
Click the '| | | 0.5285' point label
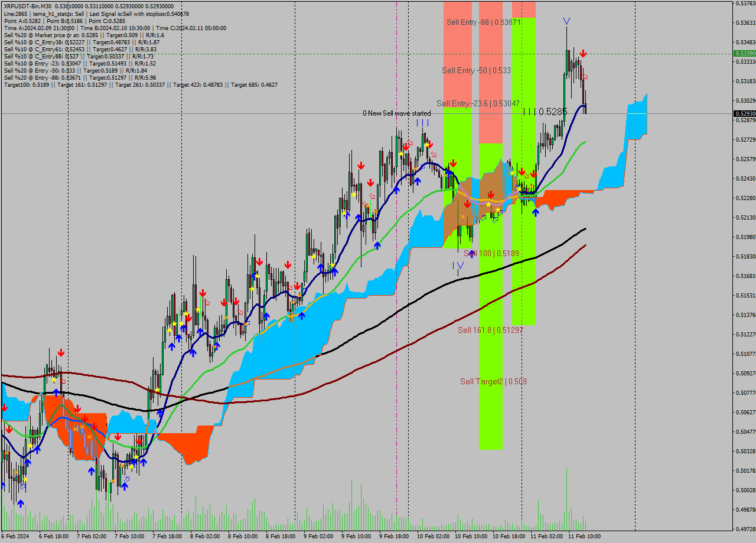(x=545, y=111)
